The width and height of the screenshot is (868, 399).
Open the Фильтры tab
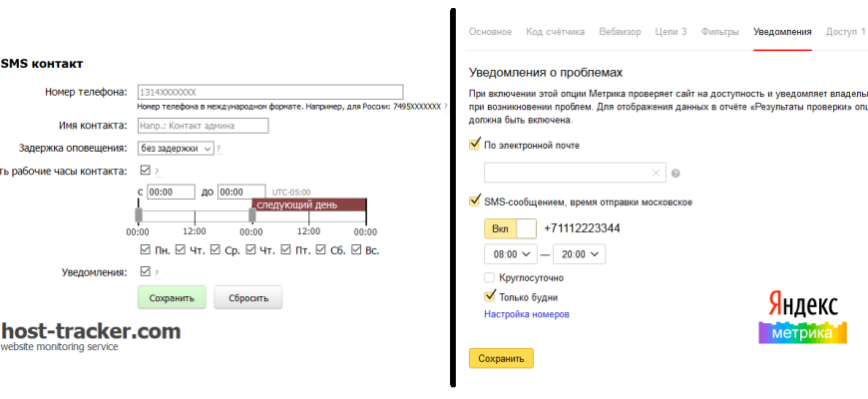(720, 32)
